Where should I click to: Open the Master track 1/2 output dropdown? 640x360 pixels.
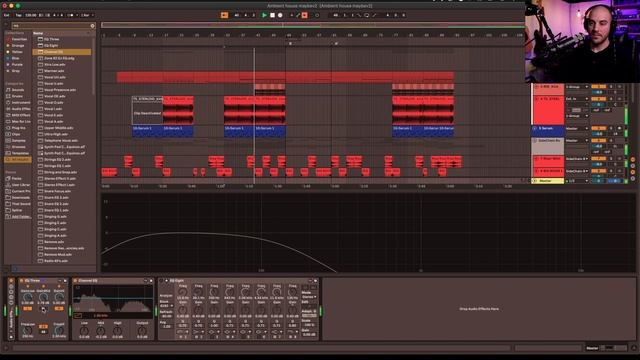coord(577,180)
